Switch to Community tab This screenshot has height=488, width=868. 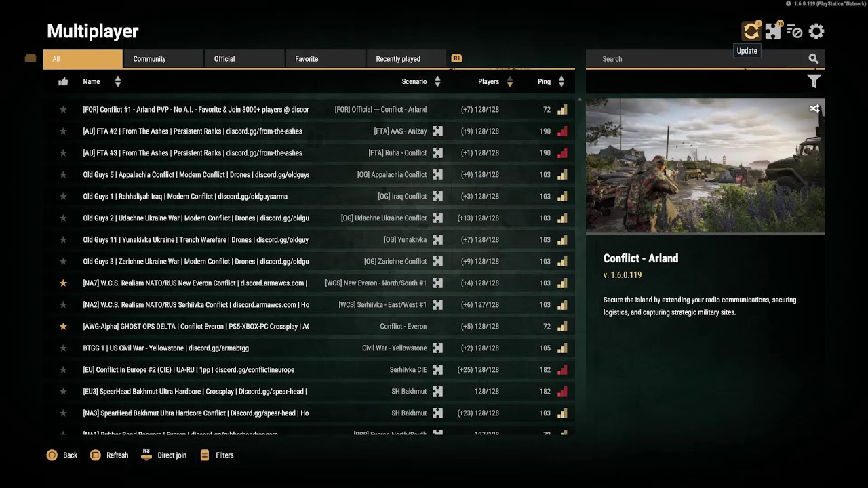pos(163,59)
